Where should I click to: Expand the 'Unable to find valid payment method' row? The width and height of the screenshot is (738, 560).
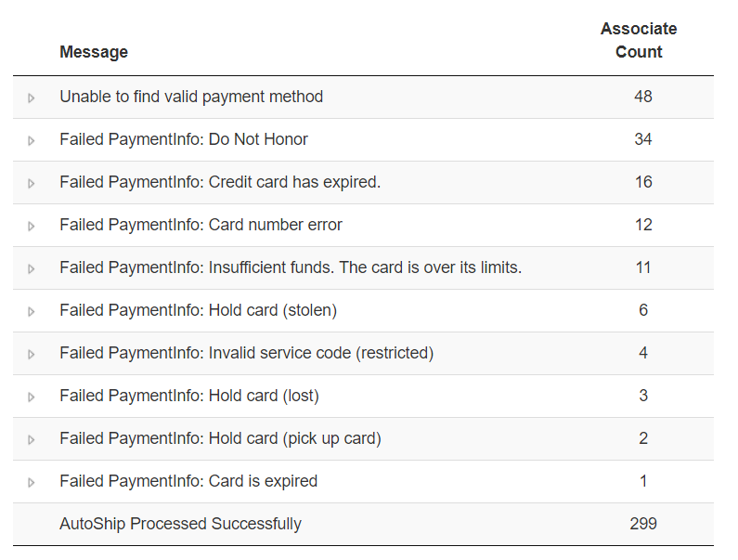pyautogui.click(x=31, y=98)
